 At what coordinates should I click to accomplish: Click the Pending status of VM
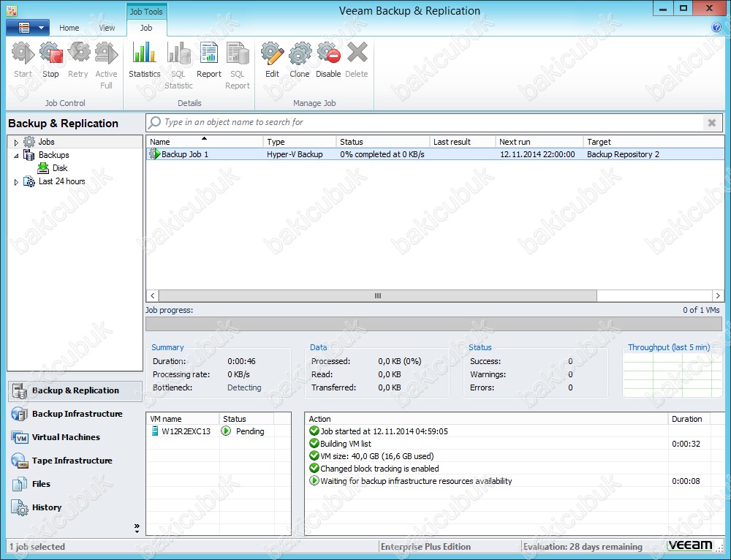[250, 431]
